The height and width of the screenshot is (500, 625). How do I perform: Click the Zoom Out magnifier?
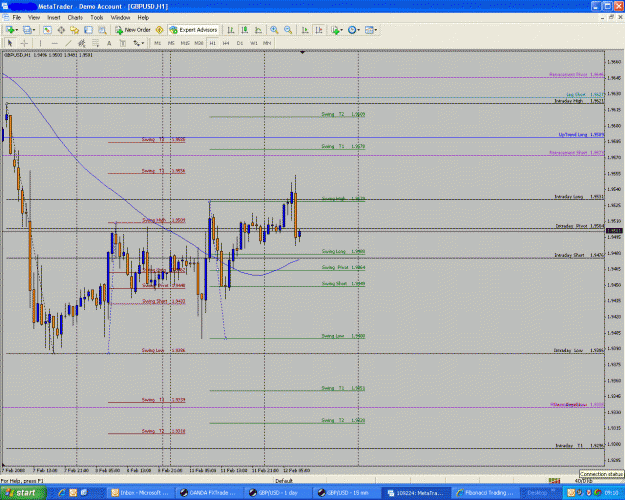pos(288,30)
